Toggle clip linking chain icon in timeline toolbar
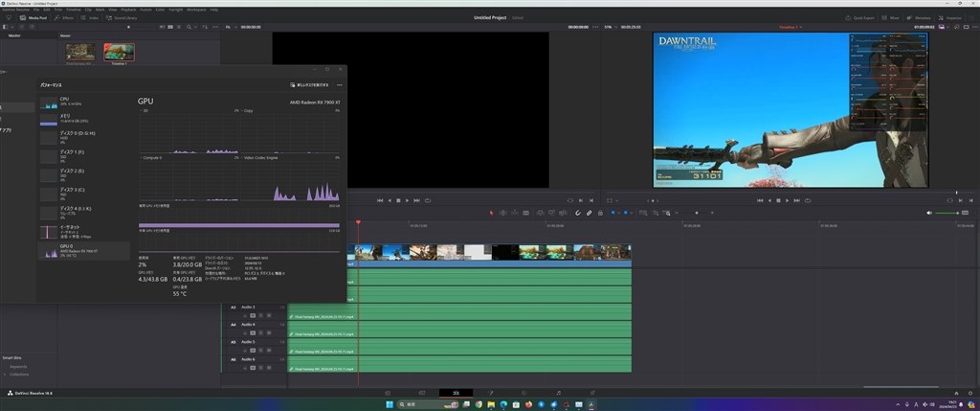 (x=589, y=213)
